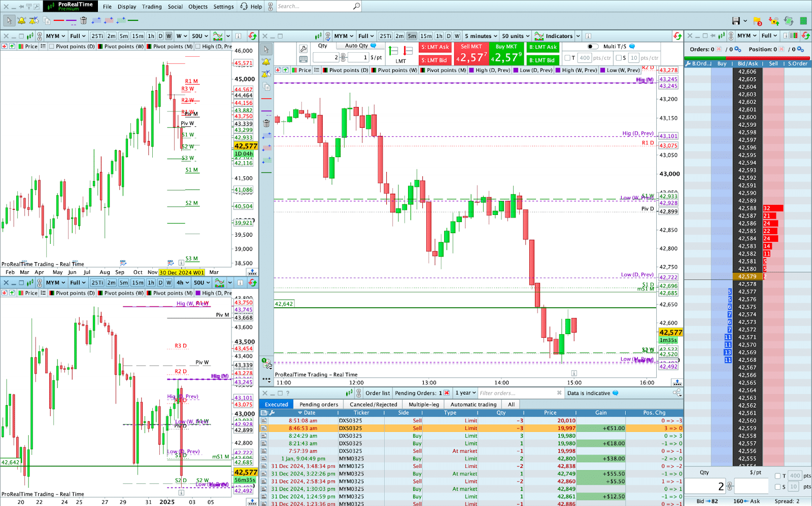Switch to the Pending orders tab
This screenshot has width=812, height=506.
pyautogui.click(x=318, y=404)
